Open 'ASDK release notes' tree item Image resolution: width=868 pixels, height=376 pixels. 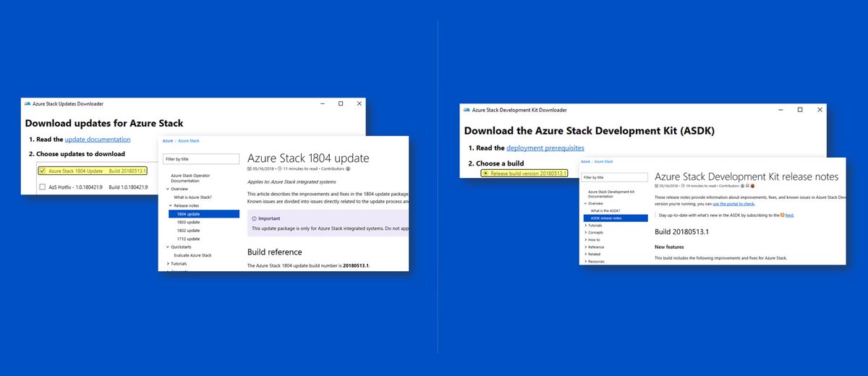coord(616,218)
